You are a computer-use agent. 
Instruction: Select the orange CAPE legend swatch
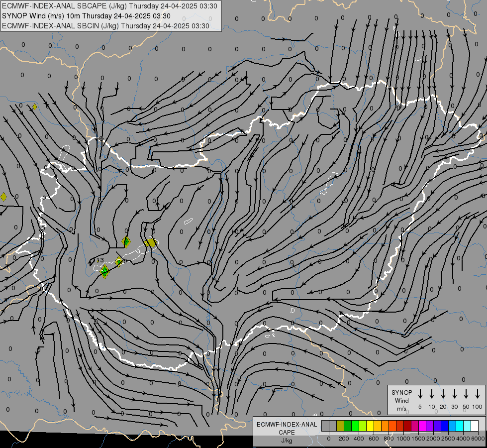coord(385,426)
